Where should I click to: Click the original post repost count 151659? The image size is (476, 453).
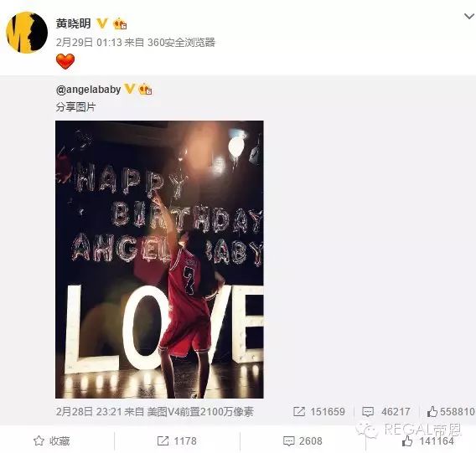pos(319,412)
